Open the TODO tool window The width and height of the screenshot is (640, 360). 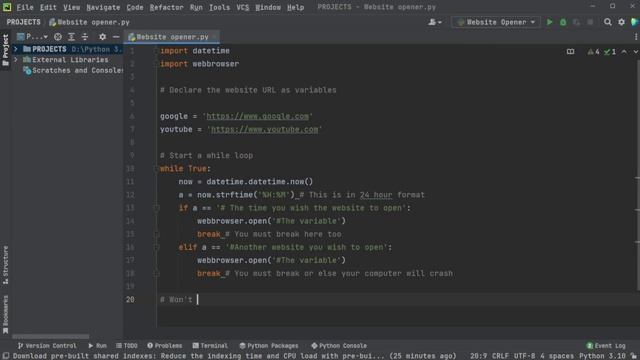click(x=127, y=346)
